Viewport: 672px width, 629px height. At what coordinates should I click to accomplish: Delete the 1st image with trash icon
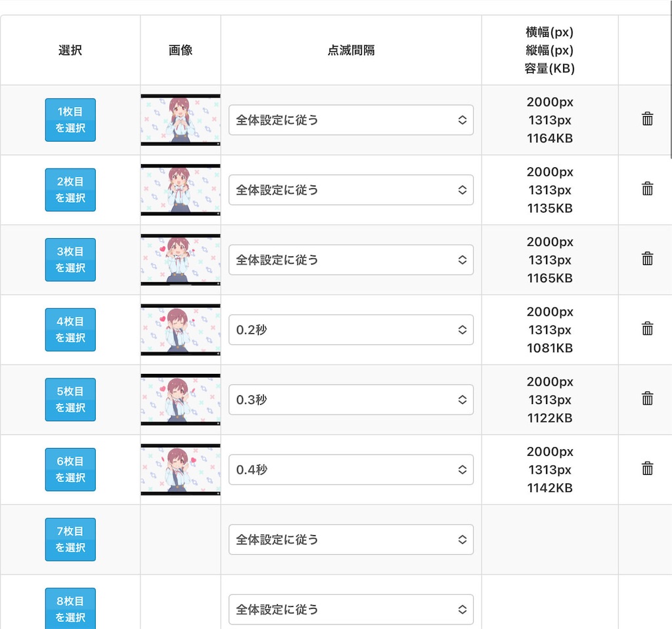pos(647,119)
